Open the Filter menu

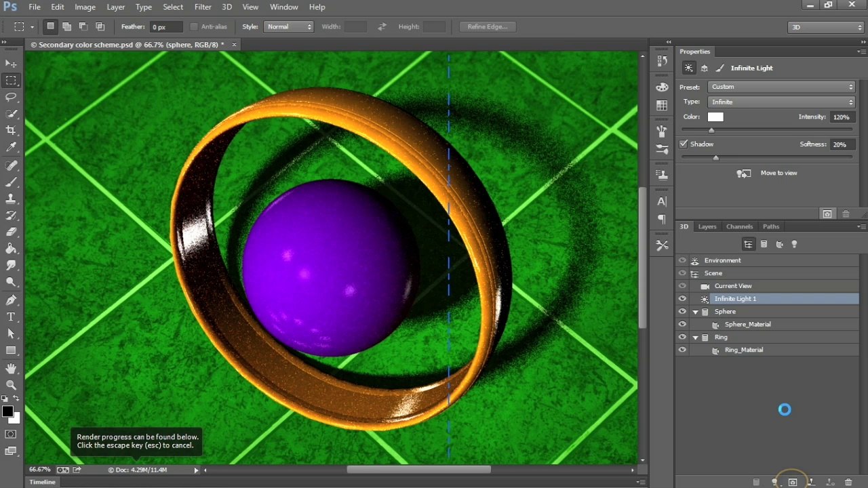[203, 7]
